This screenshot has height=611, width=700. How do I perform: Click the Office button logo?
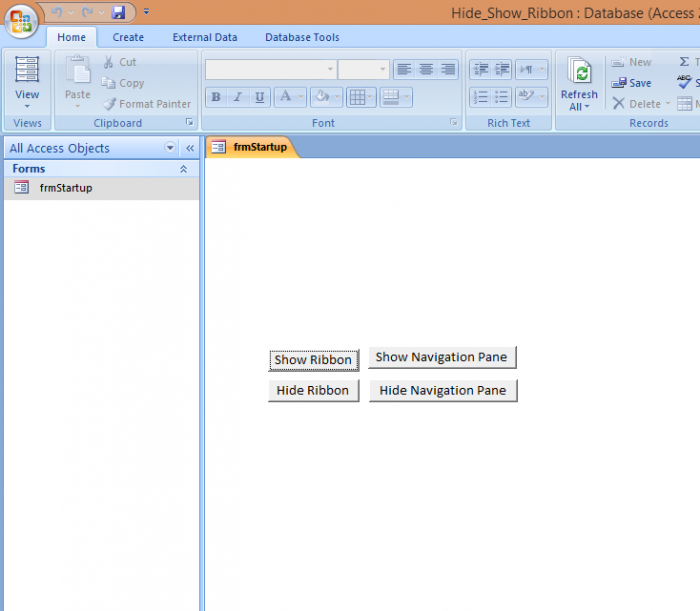[x=20, y=21]
